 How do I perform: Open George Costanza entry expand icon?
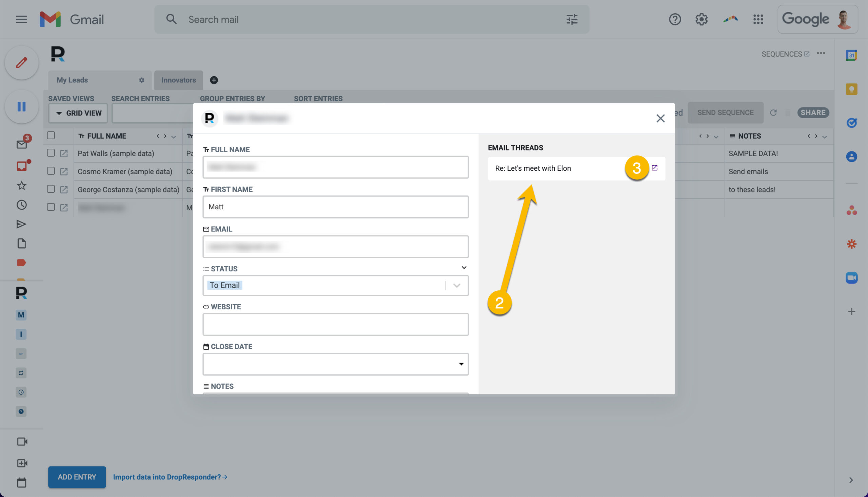click(x=64, y=189)
